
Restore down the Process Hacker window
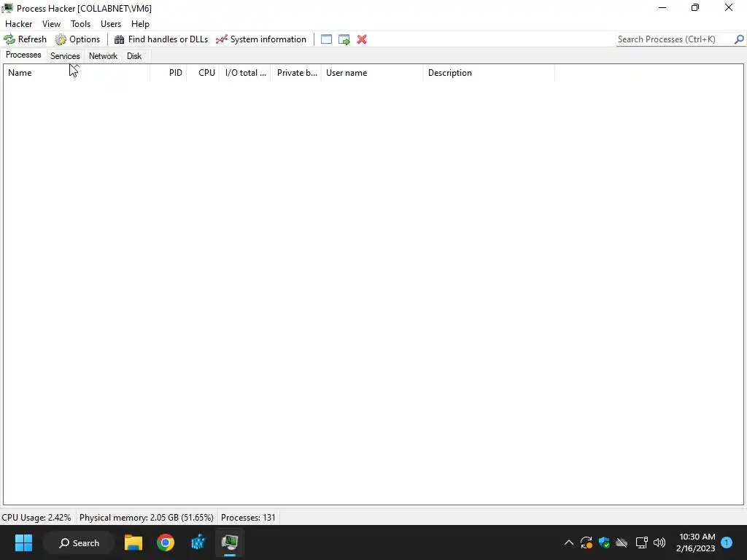click(x=695, y=7)
